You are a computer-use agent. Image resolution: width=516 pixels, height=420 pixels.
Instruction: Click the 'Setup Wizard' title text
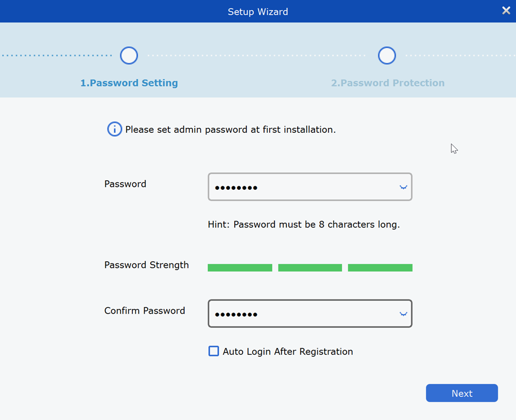(x=258, y=12)
